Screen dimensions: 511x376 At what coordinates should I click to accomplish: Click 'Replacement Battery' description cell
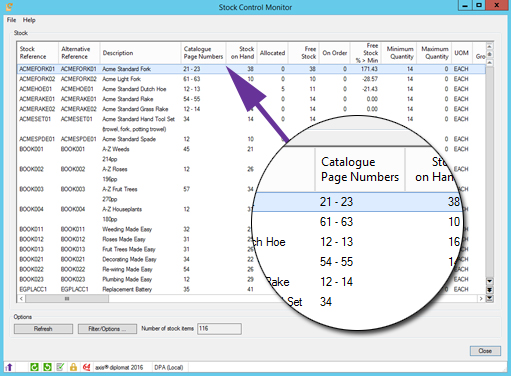[x=127, y=289]
